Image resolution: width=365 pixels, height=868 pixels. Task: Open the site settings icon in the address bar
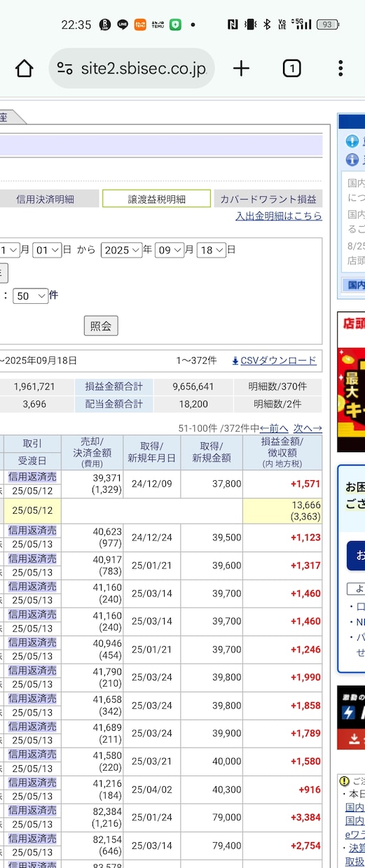pyautogui.click(x=65, y=69)
